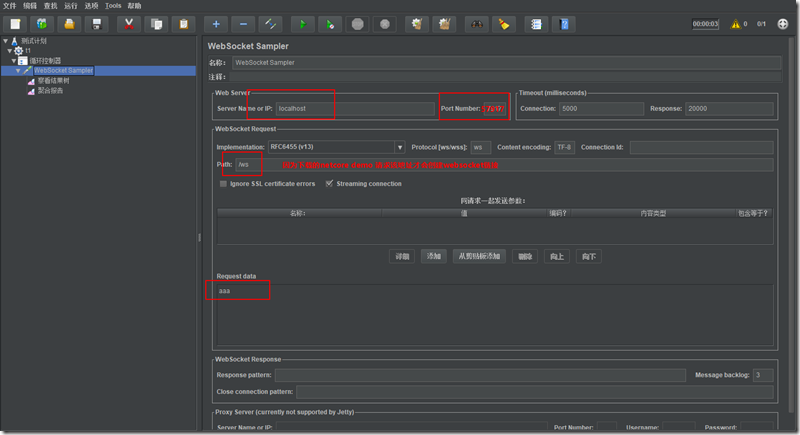Viewport: 800px width, 435px height.
Task: Click the Close connection pattern field
Action: tap(535, 392)
